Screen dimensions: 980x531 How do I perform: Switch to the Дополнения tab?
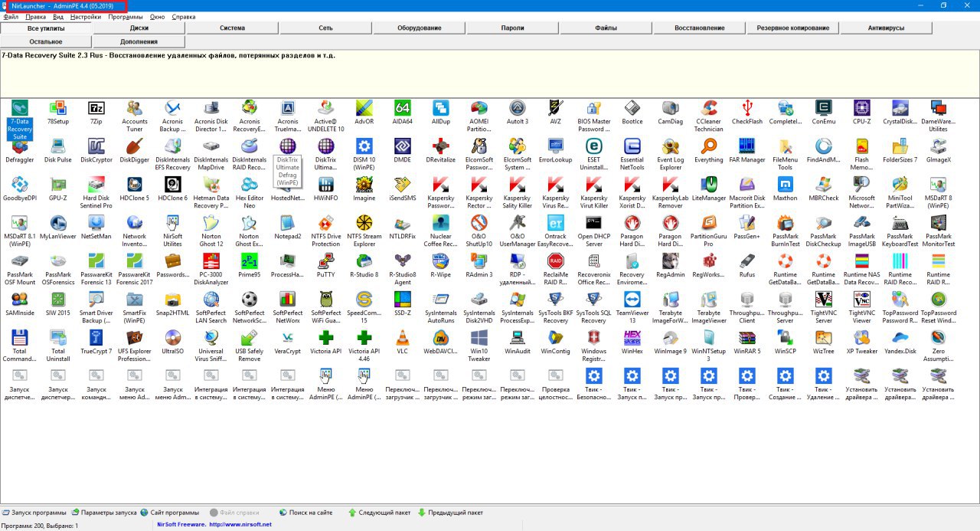point(139,41)
